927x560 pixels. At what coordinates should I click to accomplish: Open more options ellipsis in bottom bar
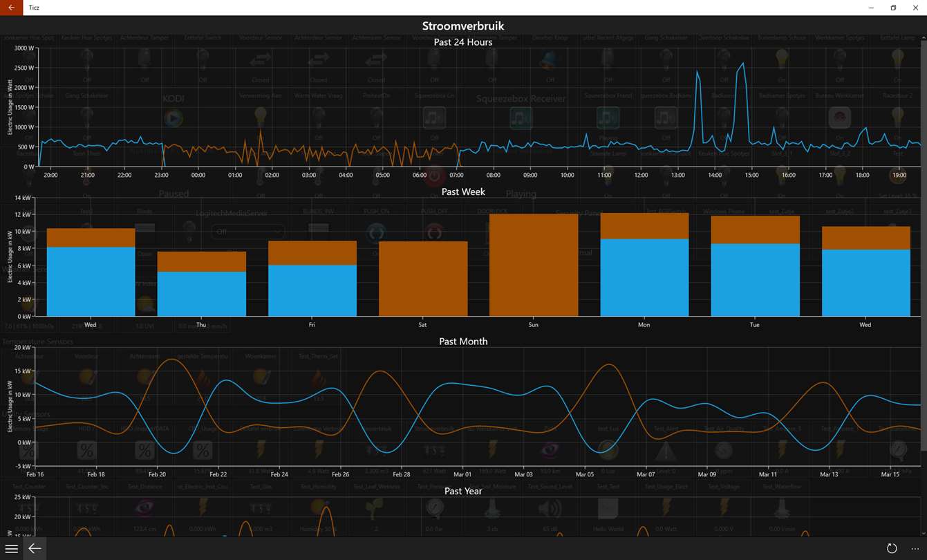[x=915, y=548]
